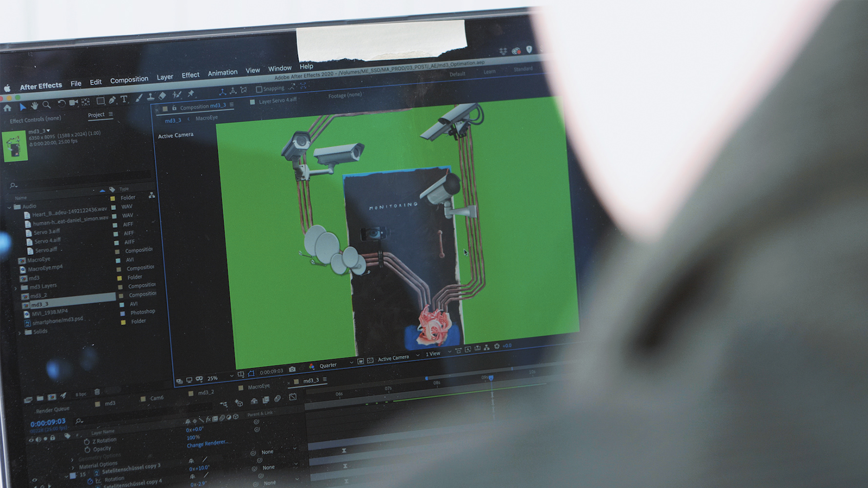Open the Quarter resolution dropdown

[x=336, y=365]
